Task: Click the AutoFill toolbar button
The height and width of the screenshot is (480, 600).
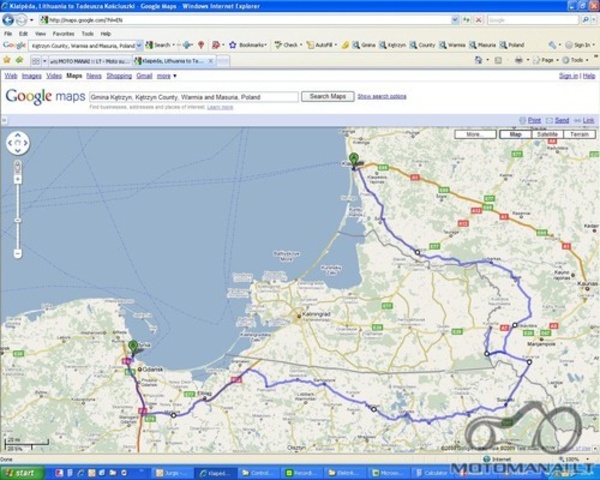Action: click(x=320, y=45)
